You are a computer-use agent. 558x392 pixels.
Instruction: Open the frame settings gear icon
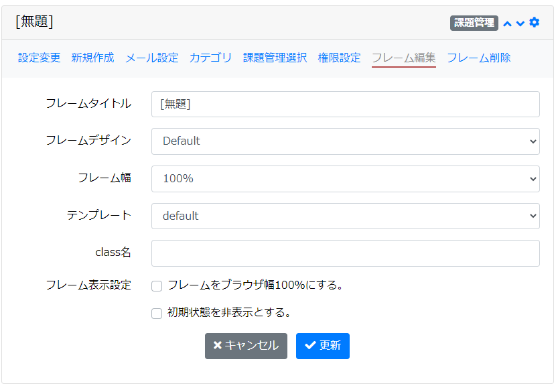534,22
